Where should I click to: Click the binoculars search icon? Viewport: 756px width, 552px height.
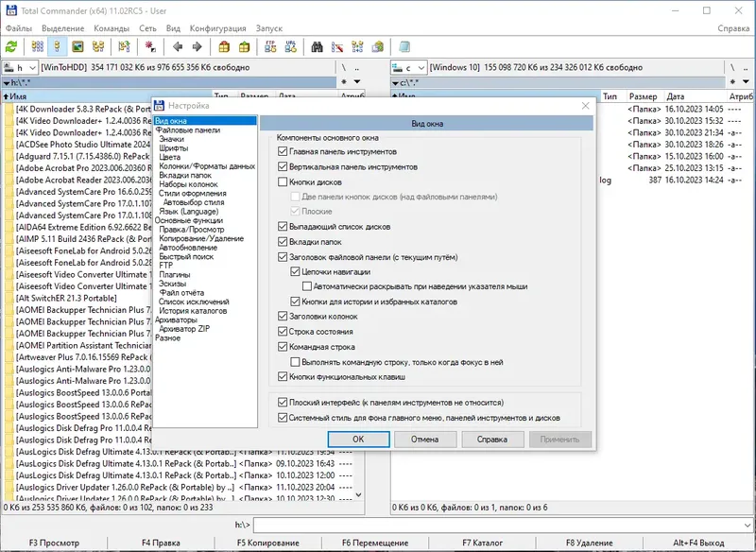[x=318, y=46]
